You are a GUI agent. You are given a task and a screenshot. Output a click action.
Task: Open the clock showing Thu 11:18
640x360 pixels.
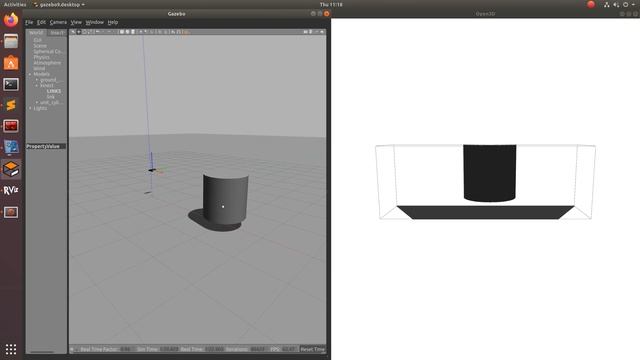click(331, 4)
